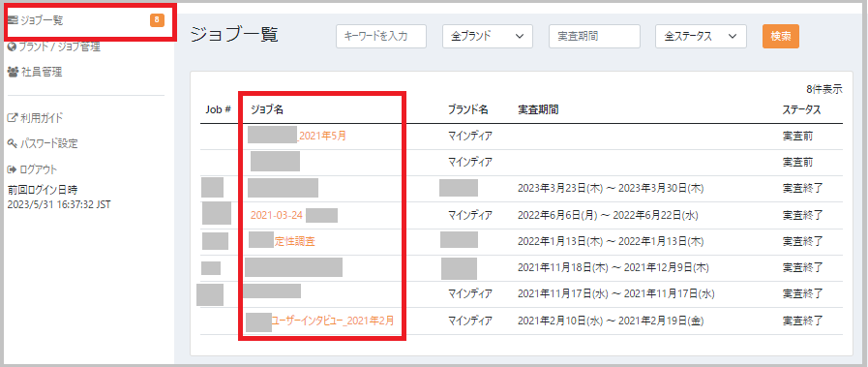This screenshot has width=868, height=367.
Task: Open the ユーザーインタビュー_2021年2月 job link
Action: tap(332, 321)
